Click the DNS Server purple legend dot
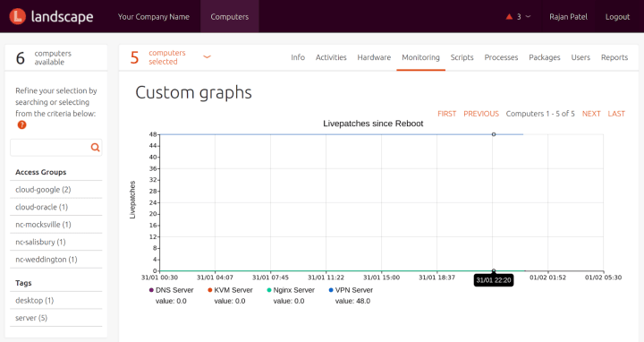Image resolution: width=644 pixels, height=342 pixels. [151, 290]
